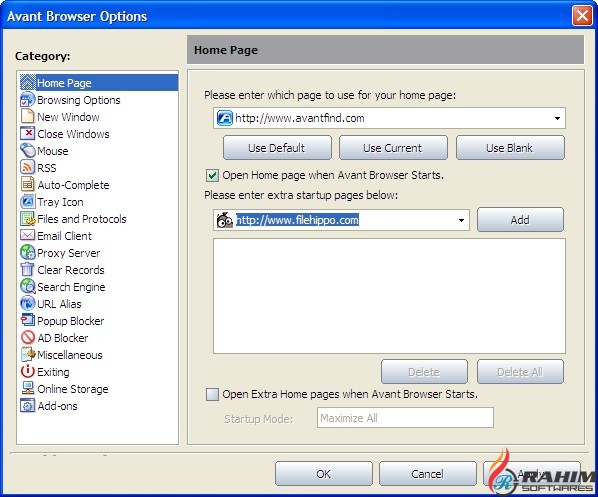Add the extra startup page
Image resolution: width=598 pixels, height=497 pixels.
(x=520, y=220)
